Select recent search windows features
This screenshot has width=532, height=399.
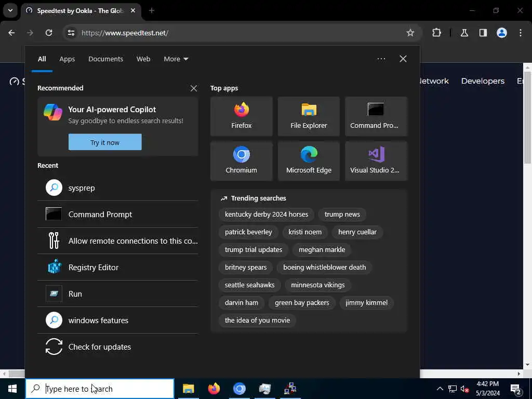coord(118,320)
